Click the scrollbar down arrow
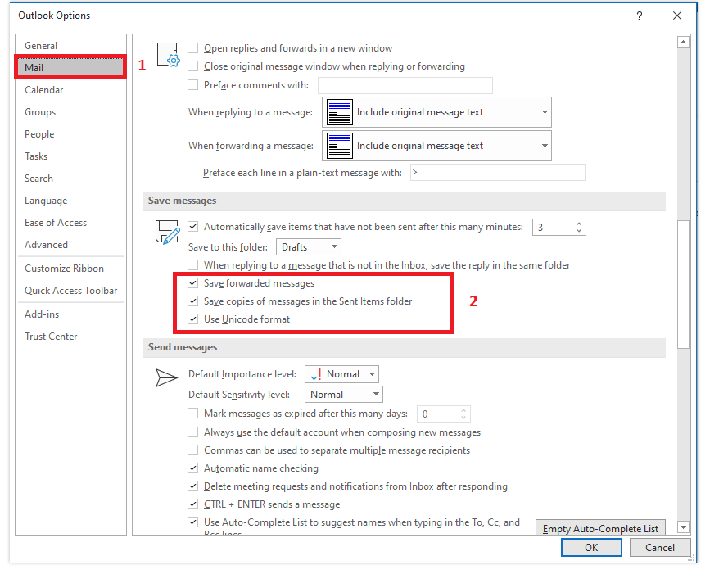728x574 pixels. point(683,527)
